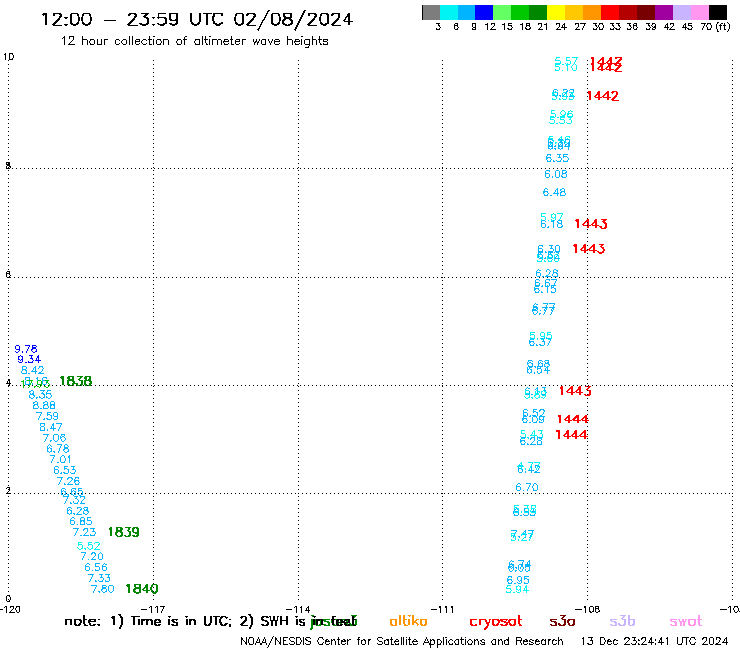This screenshot has height=650, width=740.
Task: Select the wave height reading 8.42
Action: [33, 371]
